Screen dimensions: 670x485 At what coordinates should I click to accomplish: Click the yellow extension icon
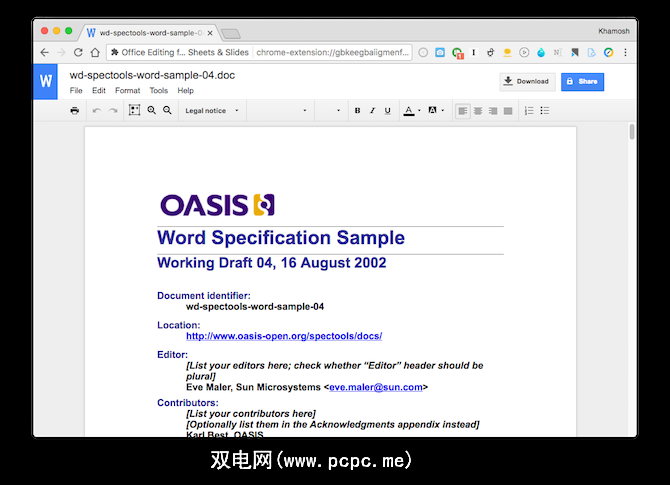[x=507, y=53]
